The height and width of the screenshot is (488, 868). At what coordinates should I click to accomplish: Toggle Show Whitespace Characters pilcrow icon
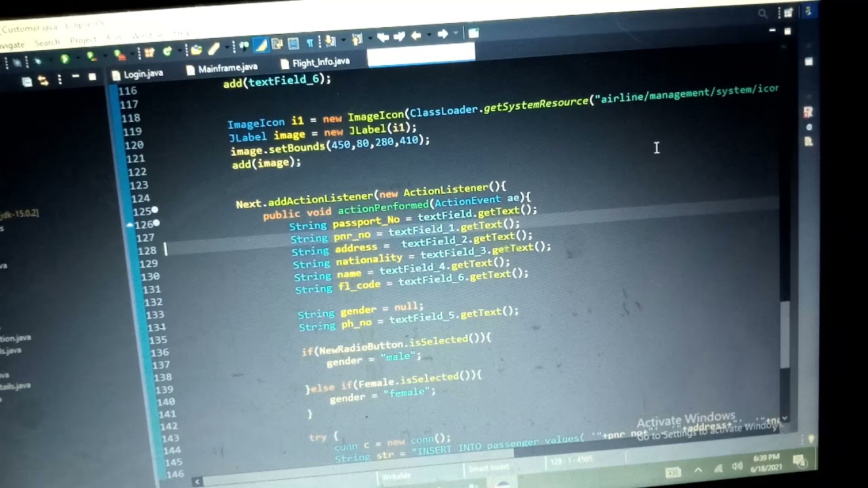coord(310,43)
